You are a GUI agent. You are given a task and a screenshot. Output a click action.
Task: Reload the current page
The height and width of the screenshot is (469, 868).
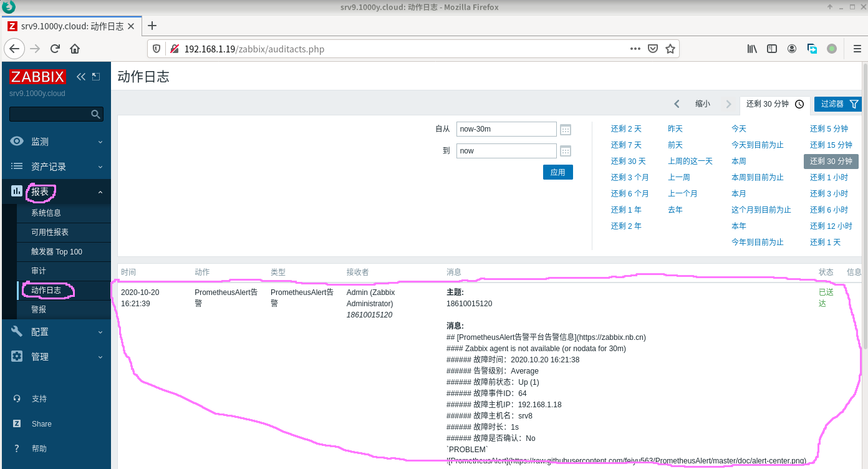[55, 49]
